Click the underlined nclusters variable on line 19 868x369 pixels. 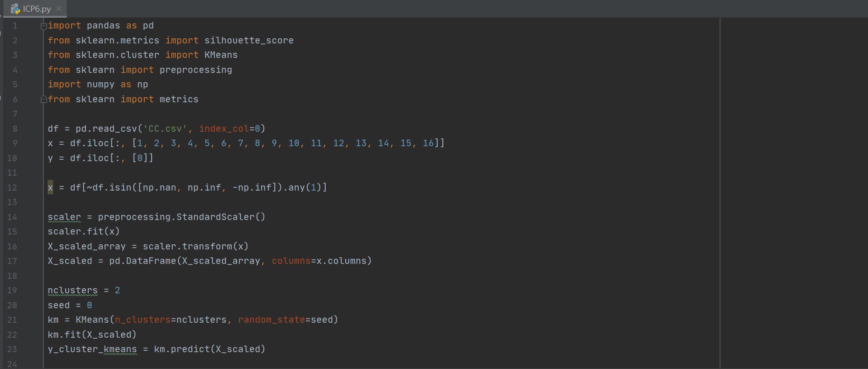pyautogui.click(x=72, y=291)
